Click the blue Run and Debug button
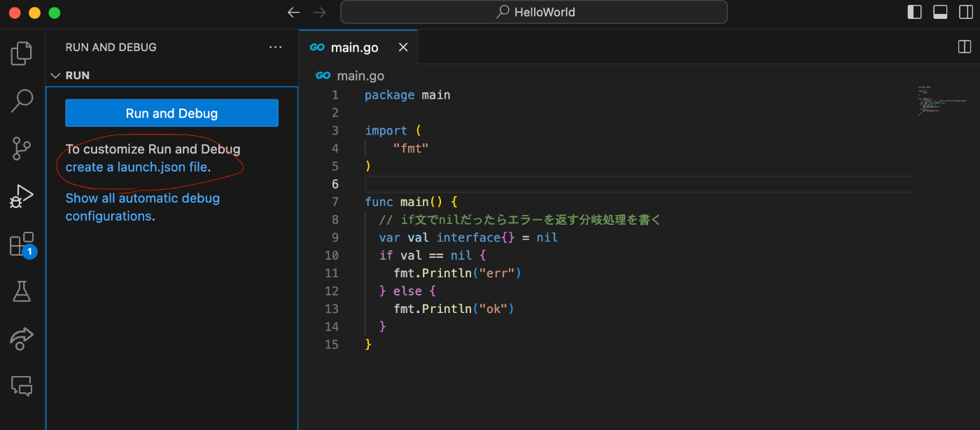Image resolution: width=980 pixels, height=430 pixels. coord(171,113)
